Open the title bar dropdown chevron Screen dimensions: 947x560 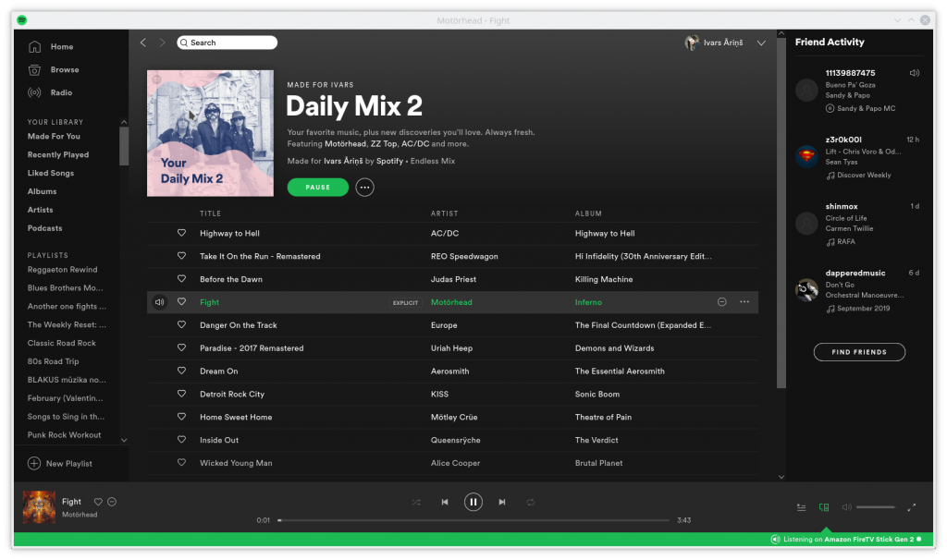[x=897, y=20]
